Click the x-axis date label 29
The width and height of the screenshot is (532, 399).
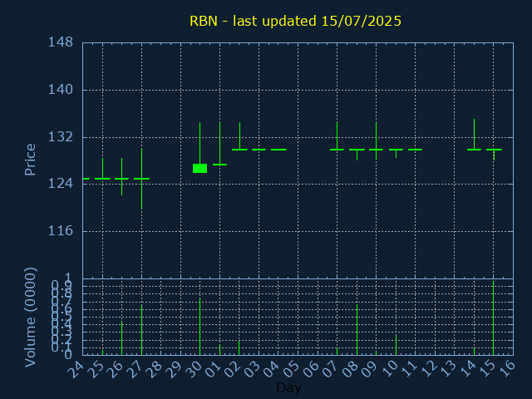click(x=174, y=369)
